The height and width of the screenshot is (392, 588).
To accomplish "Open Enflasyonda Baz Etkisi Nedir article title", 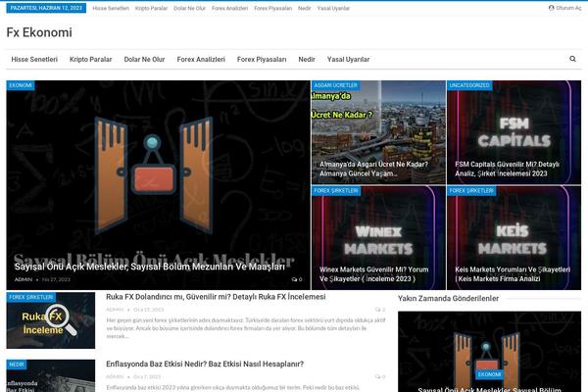I will [205, 364].
